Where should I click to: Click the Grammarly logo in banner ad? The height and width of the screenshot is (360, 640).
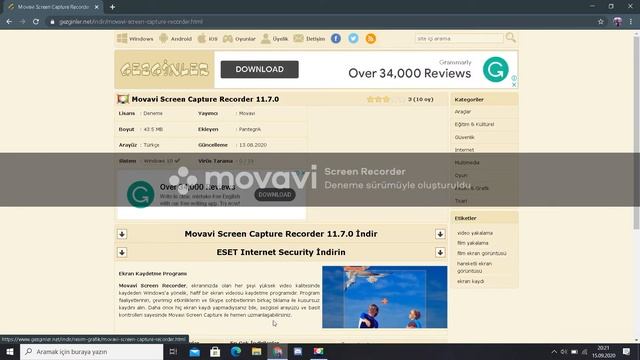pos(496,69)
